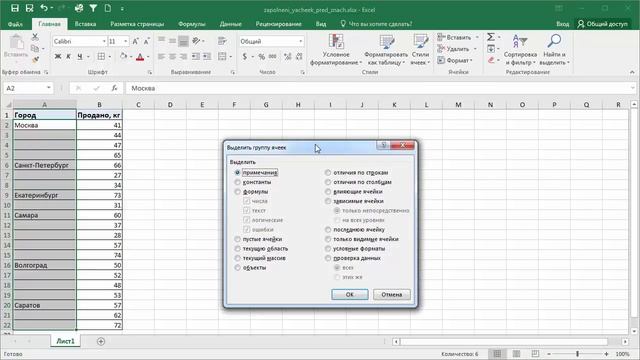Click the Cut scissors icon
Viewport: 640px width, 360px height.
pyautogui.click(x=35, y=37)
